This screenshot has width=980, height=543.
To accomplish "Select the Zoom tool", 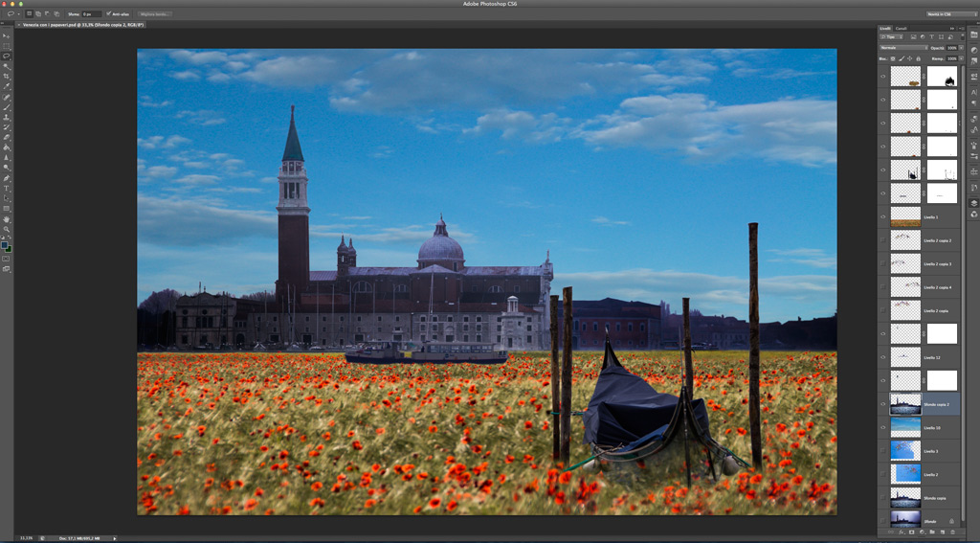I will pyautogui.click(x=7, y=230).
